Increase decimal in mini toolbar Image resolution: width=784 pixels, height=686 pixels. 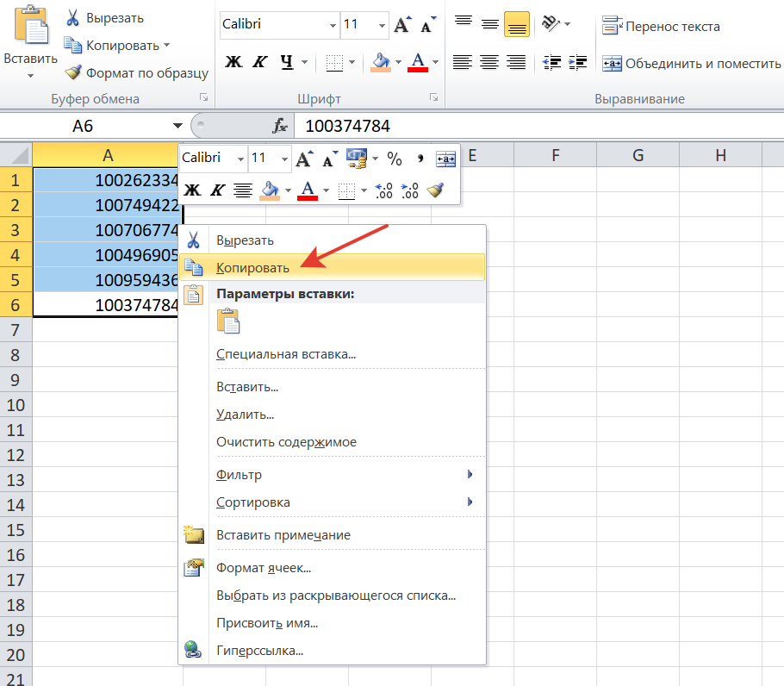tap(383, 190)
